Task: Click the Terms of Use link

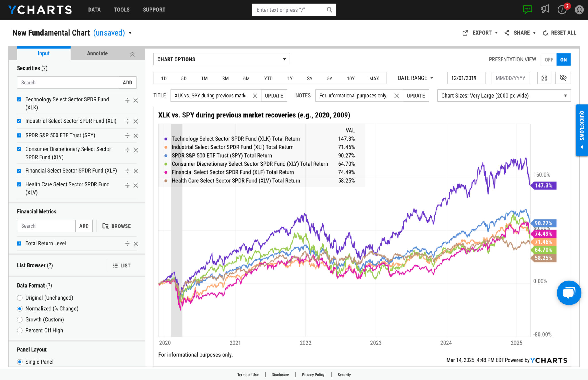Action: (247, 375)
